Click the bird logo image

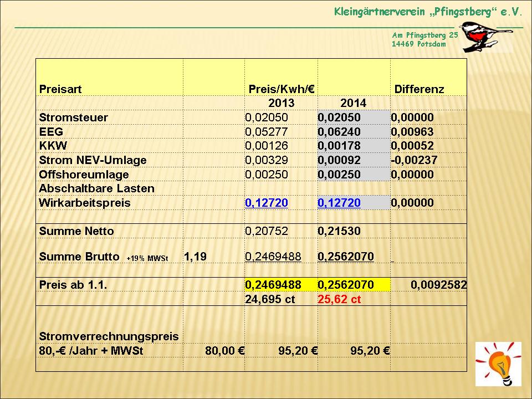pyautogui.click(x=486, y=37)
